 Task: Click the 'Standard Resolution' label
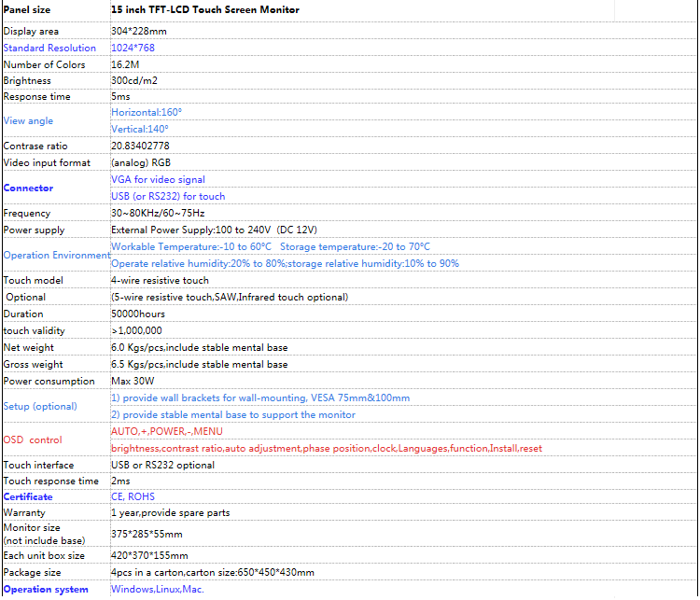click(49, 48)
